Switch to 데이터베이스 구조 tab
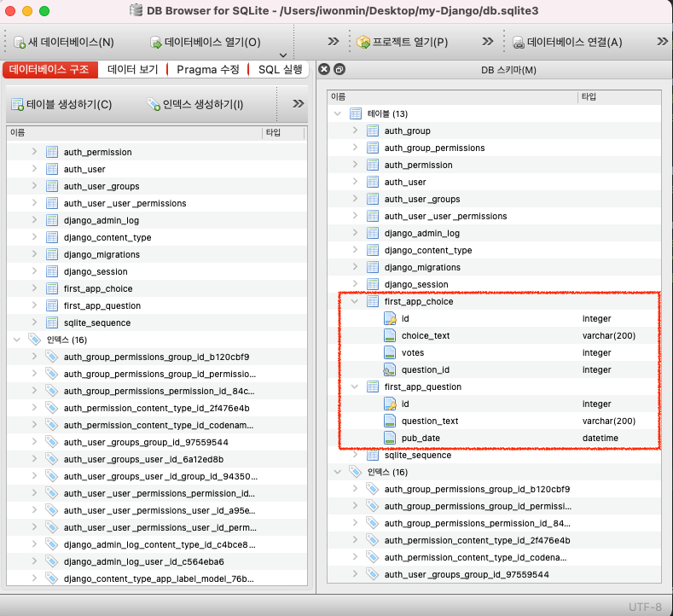 click(x=49, y=70)
